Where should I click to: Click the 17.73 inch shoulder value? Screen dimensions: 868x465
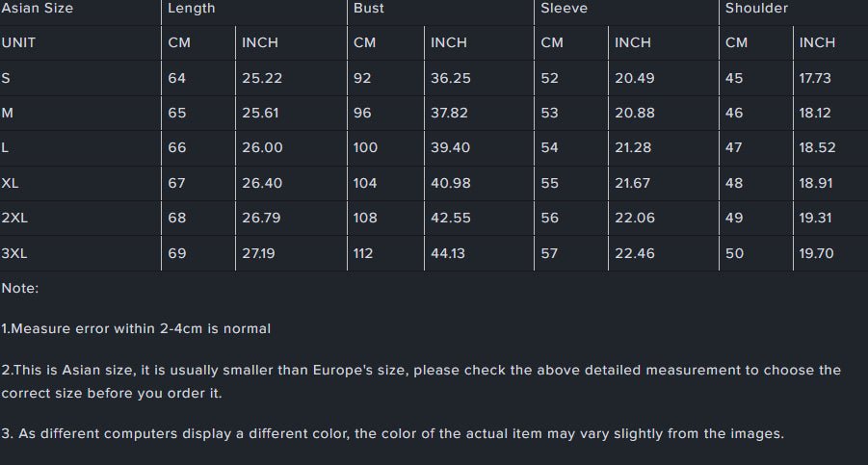(x=815, y=78)
